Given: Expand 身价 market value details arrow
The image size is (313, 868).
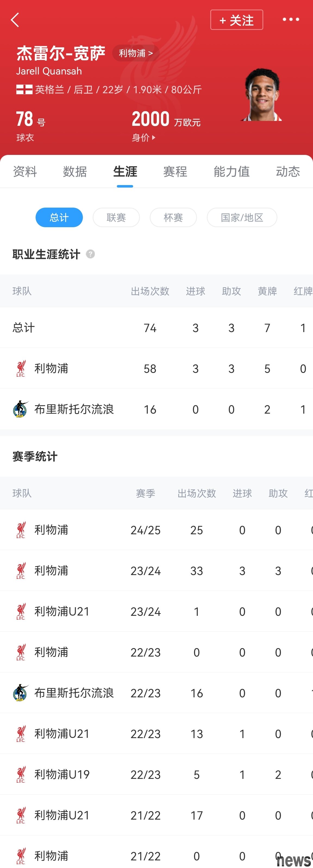Looking at the screenshot, I should [x=154, y=138].
